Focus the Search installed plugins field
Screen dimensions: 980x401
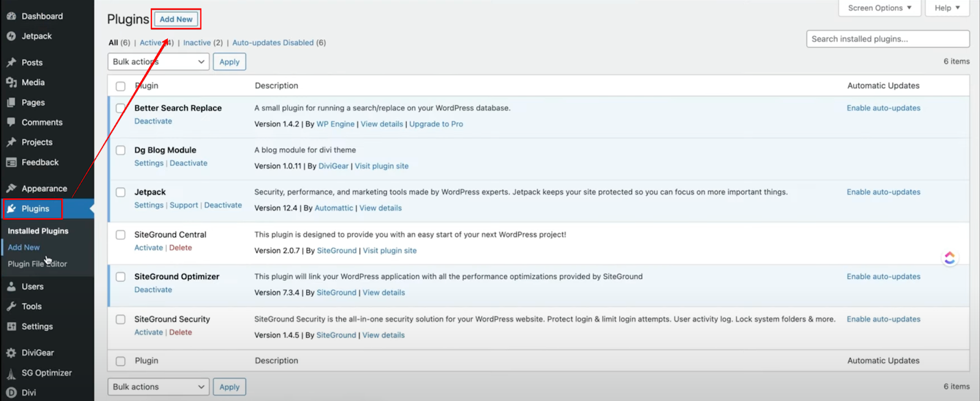888,39
